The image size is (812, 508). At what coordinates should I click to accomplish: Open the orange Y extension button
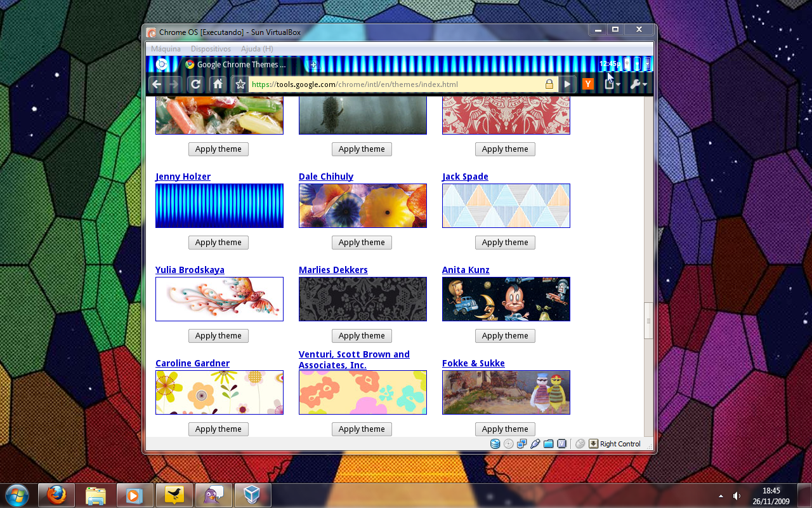[588, 84]
